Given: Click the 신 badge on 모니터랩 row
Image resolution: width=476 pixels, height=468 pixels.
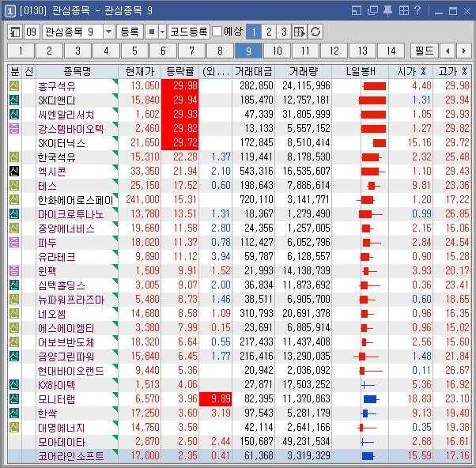Looking at the screenshot, I should coord(14,398).
